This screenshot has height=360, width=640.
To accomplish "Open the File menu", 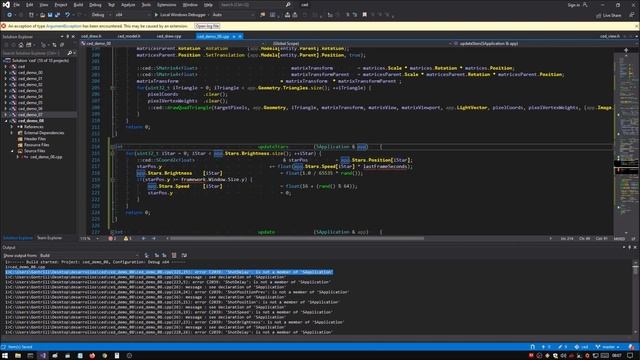I will point(16,5).
